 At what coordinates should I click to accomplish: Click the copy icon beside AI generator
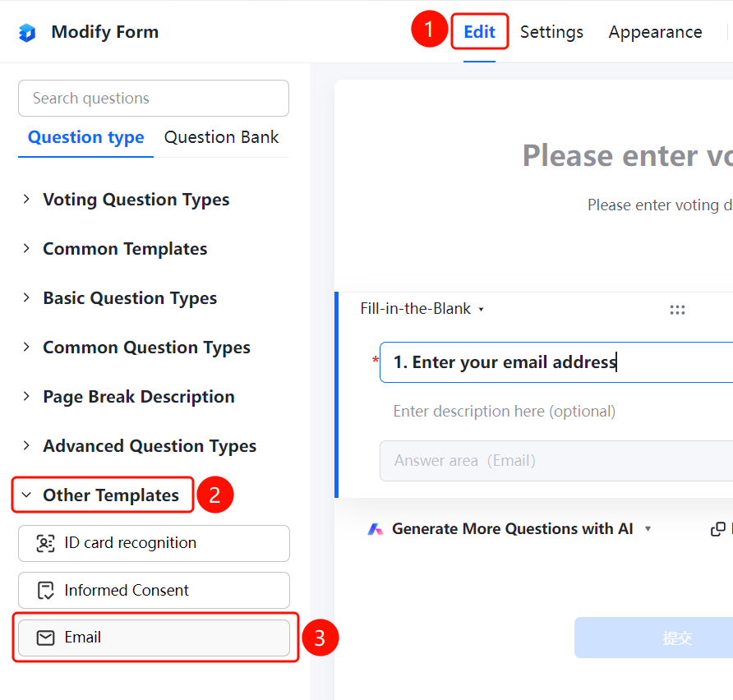(x=717, y=529)
